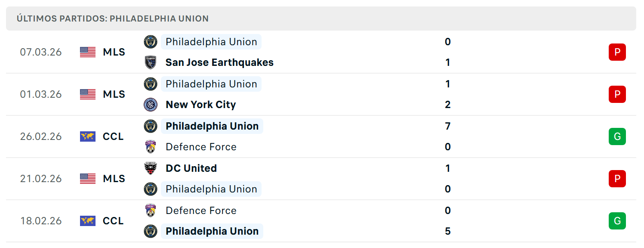Click the San Jose Earthquakes team crest
Screen dimensions: 644x248
pyautogui.click(x=151, y=62)
